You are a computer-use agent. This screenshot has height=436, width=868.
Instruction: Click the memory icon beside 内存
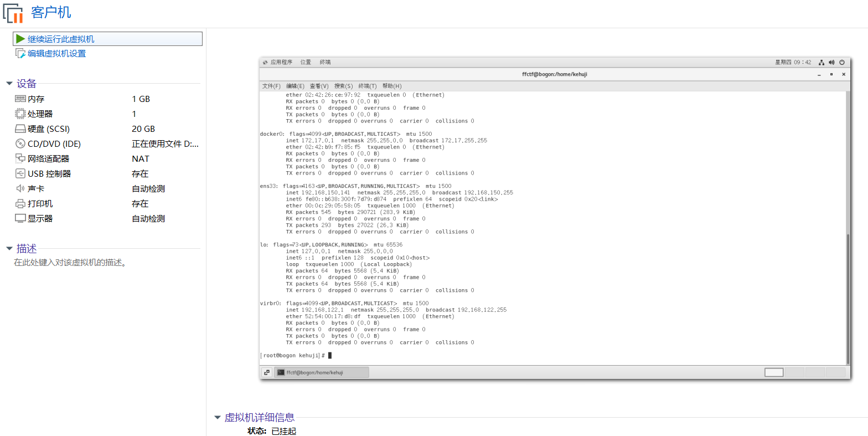click(20, 99)
